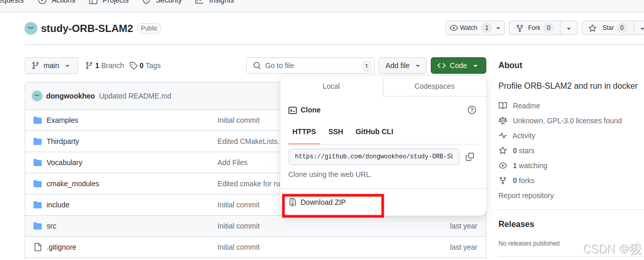This screenshot has height=260, width=644.
Task: Open the Vocabulary folder
Action: (64, 163)
